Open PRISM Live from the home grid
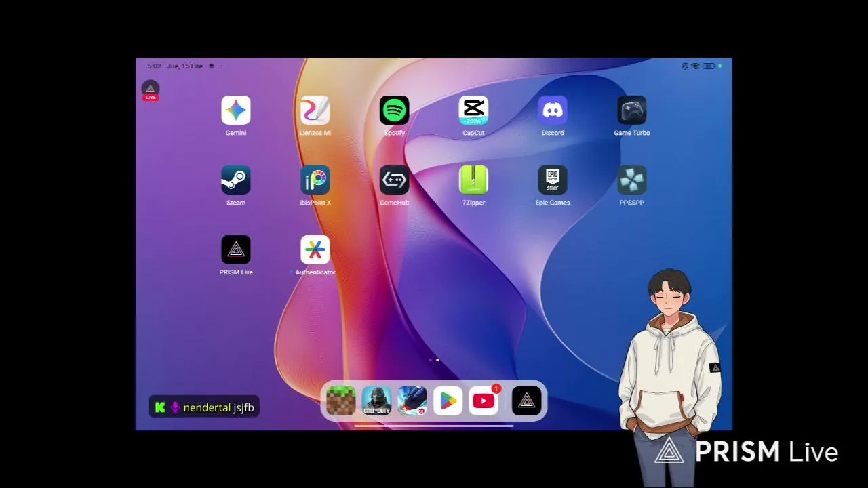Viewport: 868px width, 488px height. coord(236,250)
